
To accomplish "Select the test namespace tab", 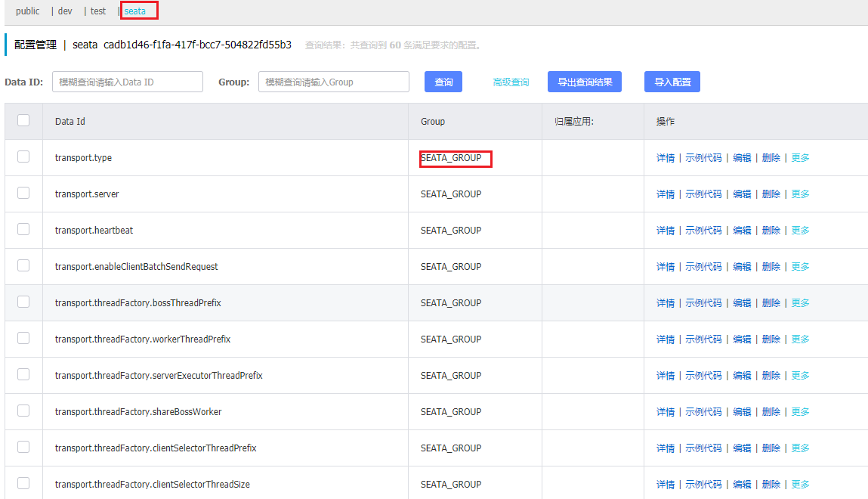I will [x=98, y=11].
